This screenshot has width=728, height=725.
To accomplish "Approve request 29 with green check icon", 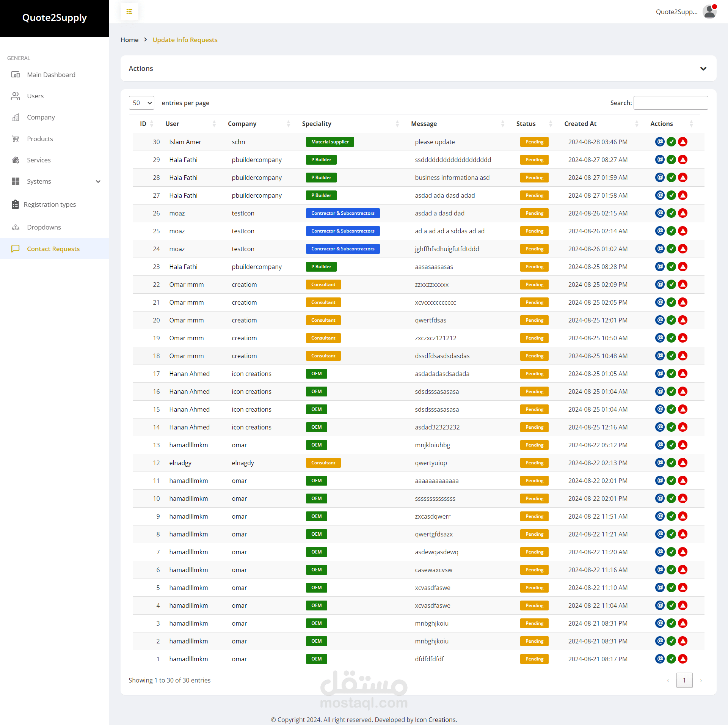I will (x=671, y=160).
